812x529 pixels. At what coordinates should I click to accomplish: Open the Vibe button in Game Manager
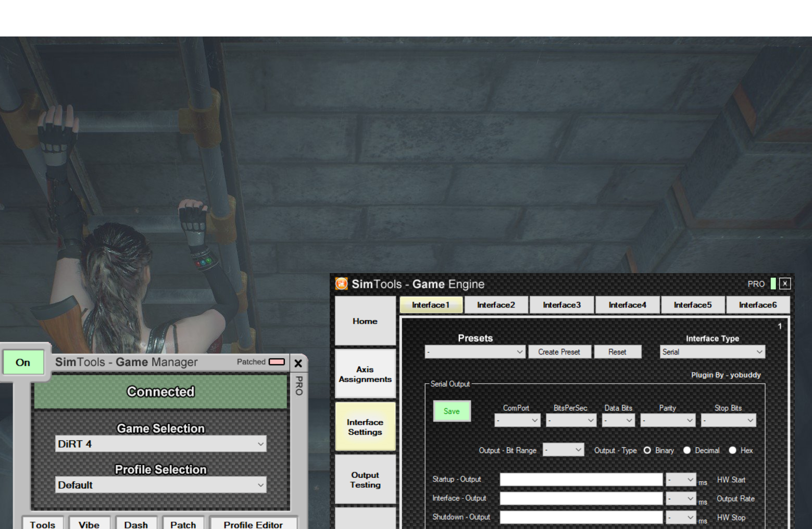pyautogui.click(x=89, y=523)
